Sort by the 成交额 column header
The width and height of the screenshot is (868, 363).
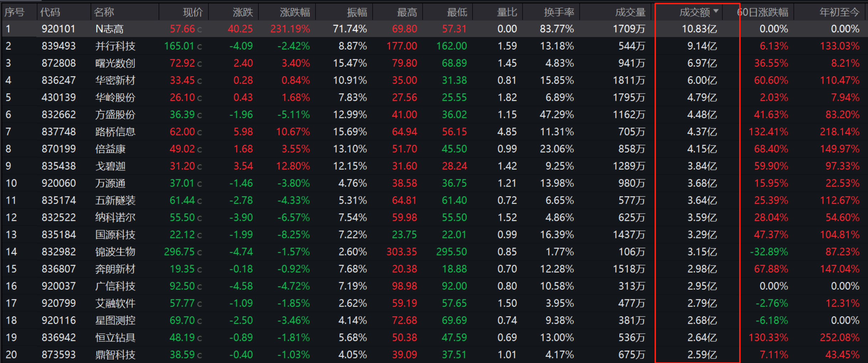point(694,13)
